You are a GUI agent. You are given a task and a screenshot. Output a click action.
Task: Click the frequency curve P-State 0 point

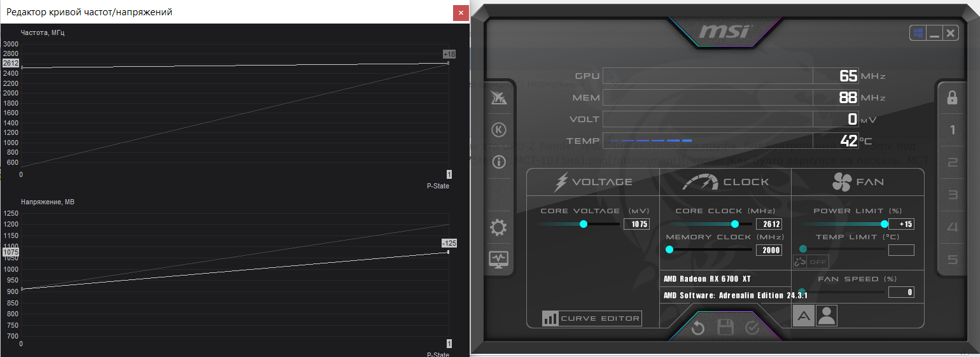pos(22,67)
